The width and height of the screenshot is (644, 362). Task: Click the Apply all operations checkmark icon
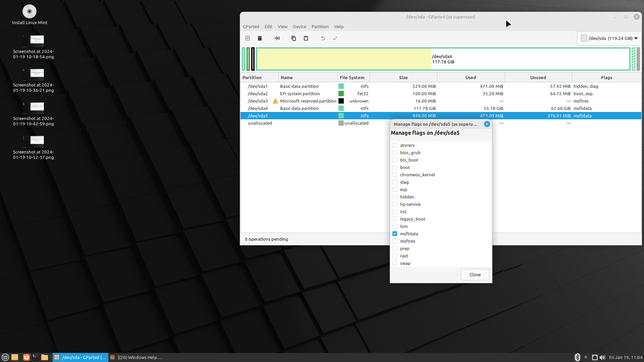click(x=335, y=38)
